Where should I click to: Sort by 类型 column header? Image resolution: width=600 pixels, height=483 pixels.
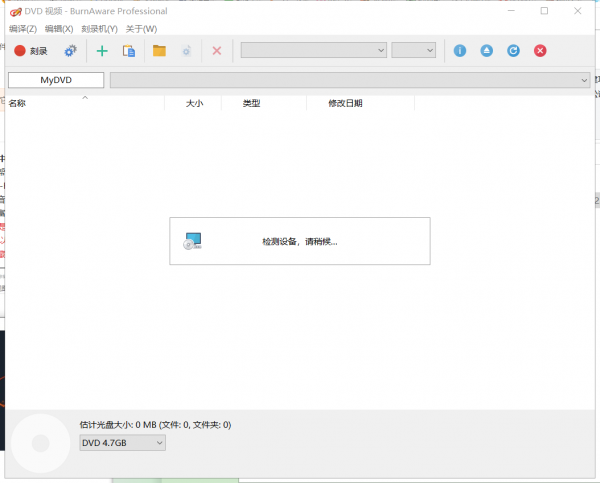coord(264,103)
